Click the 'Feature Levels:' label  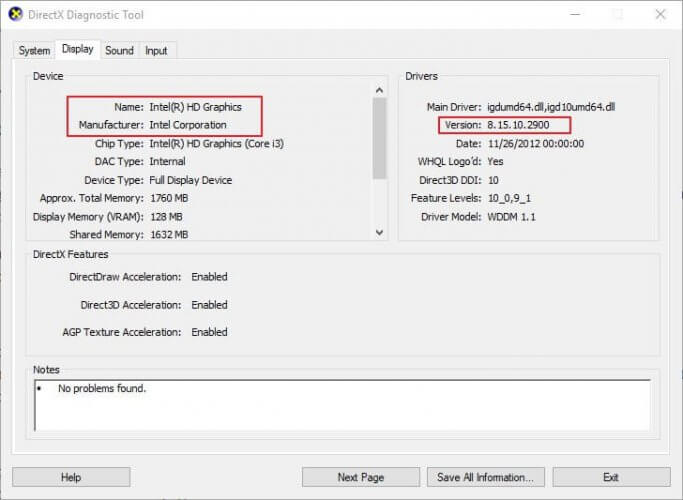[446, 198]
